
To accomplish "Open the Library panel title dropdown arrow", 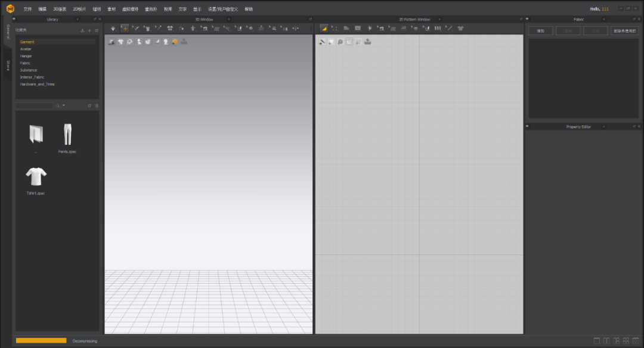I will 77,19.
